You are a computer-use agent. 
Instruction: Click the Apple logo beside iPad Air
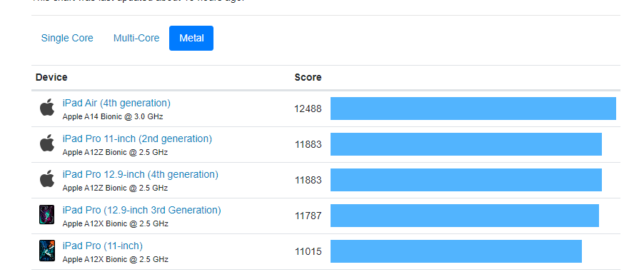[47, 108]
